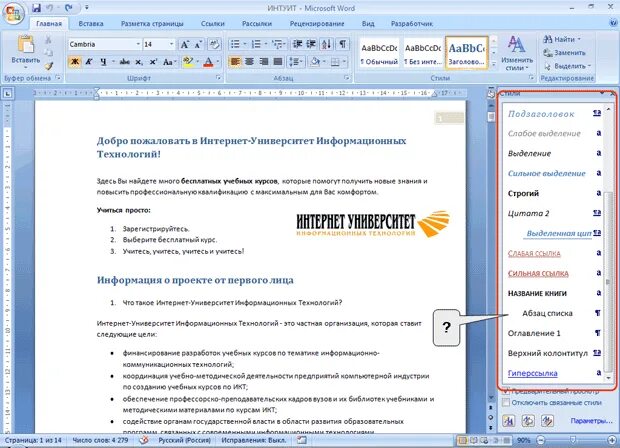Apply the 'Обычный' quick style
The image size is (620, 448).
[x=379, y=54]
